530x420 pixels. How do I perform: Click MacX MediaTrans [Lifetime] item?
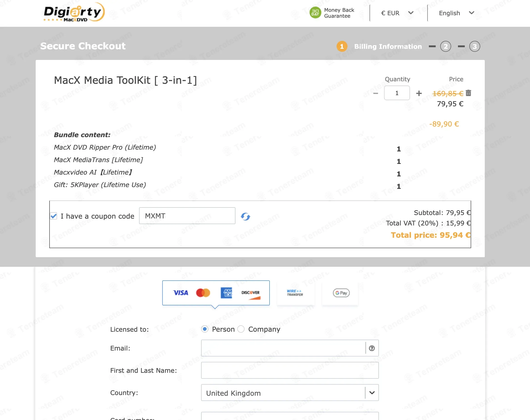pos(98,160)
